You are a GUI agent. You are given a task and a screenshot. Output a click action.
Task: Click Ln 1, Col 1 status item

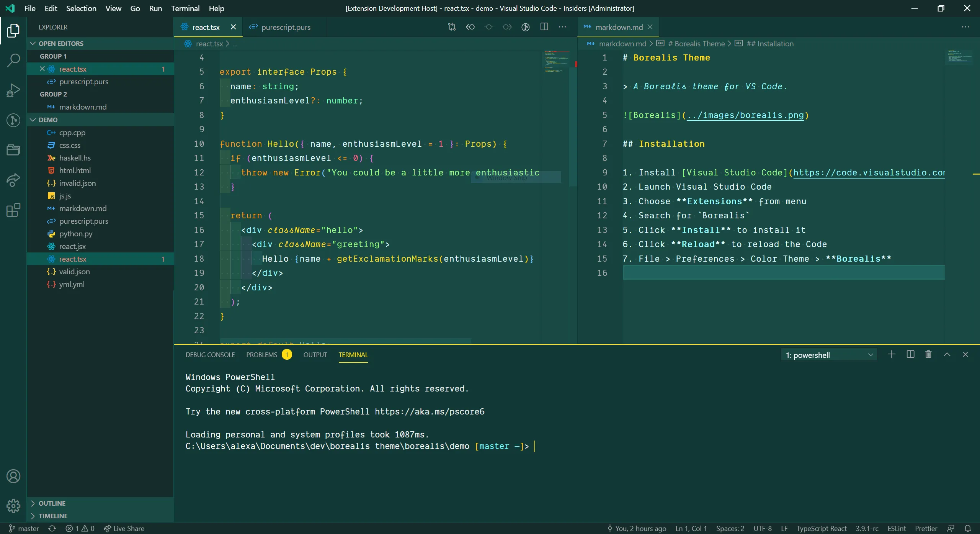coord(691,528)
